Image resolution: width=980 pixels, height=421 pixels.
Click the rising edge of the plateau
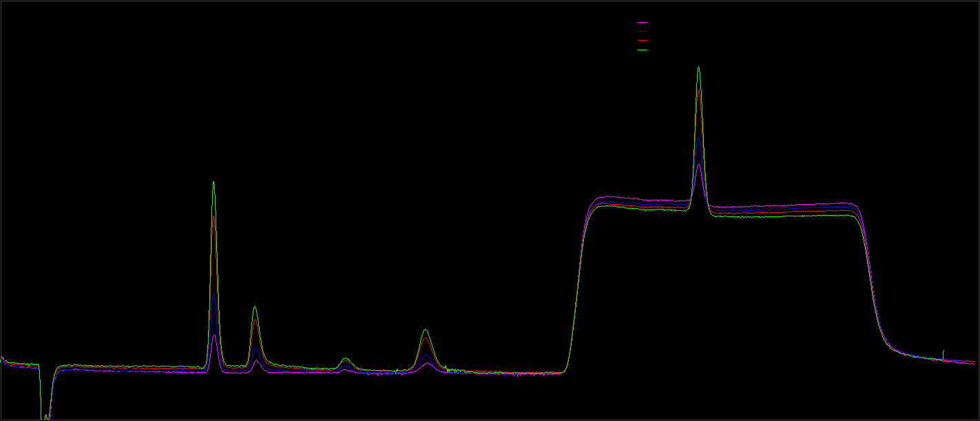pyautogui.click(x=576, y=289)
